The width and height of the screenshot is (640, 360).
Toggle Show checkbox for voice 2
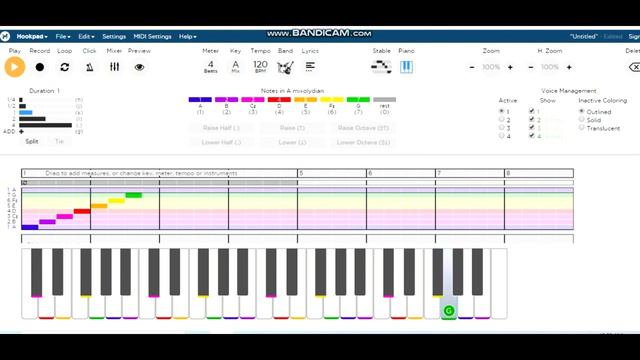(531, 119)
